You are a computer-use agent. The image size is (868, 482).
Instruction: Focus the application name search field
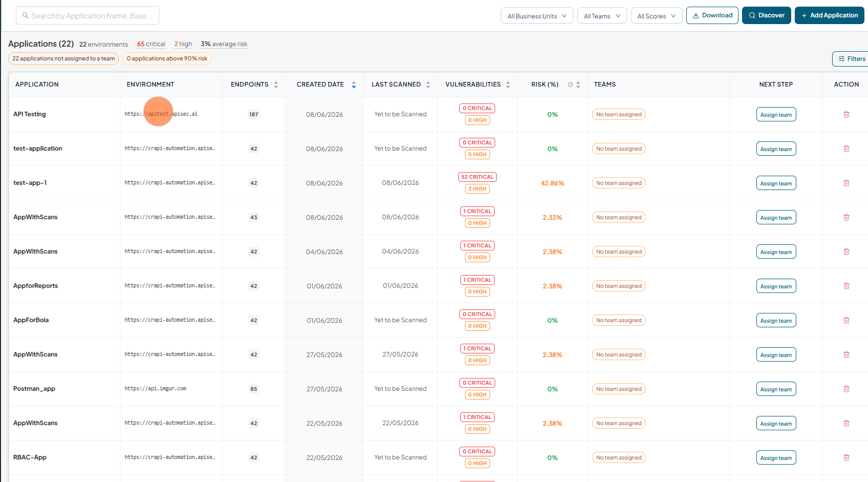click(88, 15)
